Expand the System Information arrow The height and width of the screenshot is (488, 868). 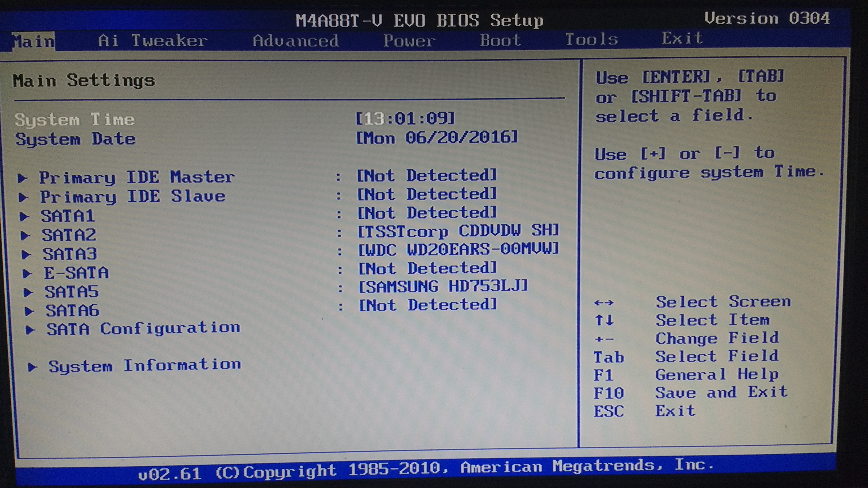coord(32,367)
